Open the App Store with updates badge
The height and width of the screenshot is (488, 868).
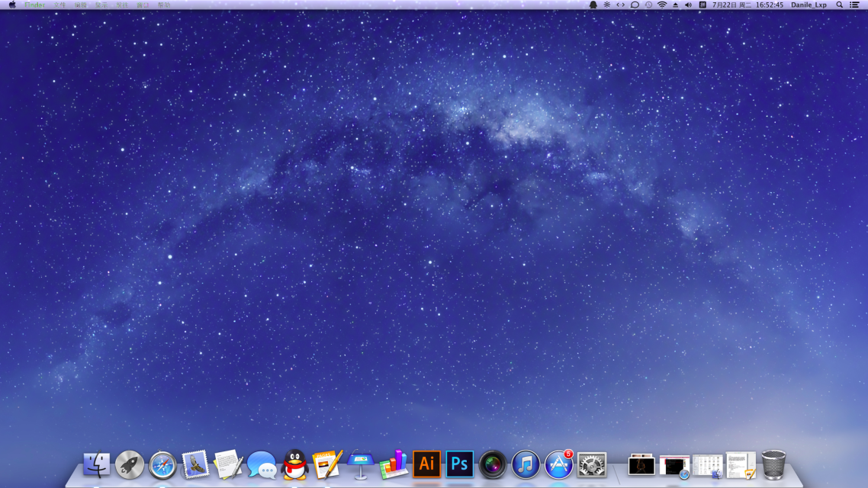click(558, 464)
